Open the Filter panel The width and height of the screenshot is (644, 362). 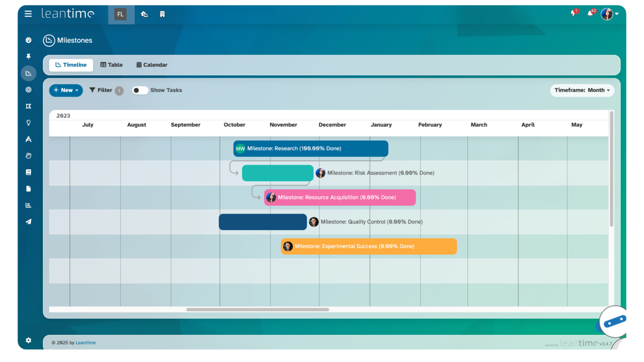[103, 90]
